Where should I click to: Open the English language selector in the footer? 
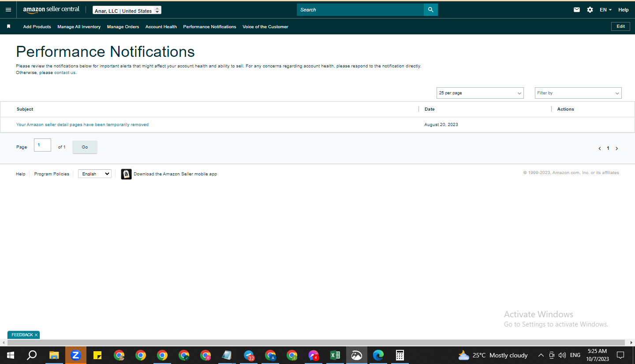(x=95, y=174)
